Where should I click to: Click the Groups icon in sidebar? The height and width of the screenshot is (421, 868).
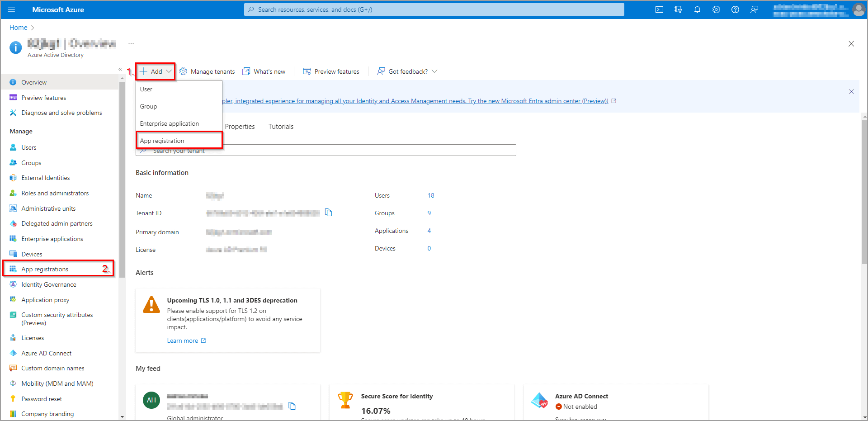click(13, 163)
